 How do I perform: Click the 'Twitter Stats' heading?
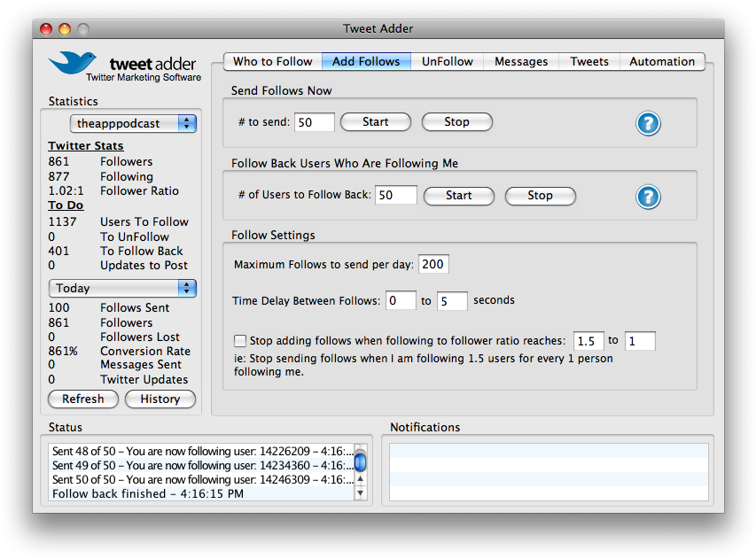click(x=86, y=146)
